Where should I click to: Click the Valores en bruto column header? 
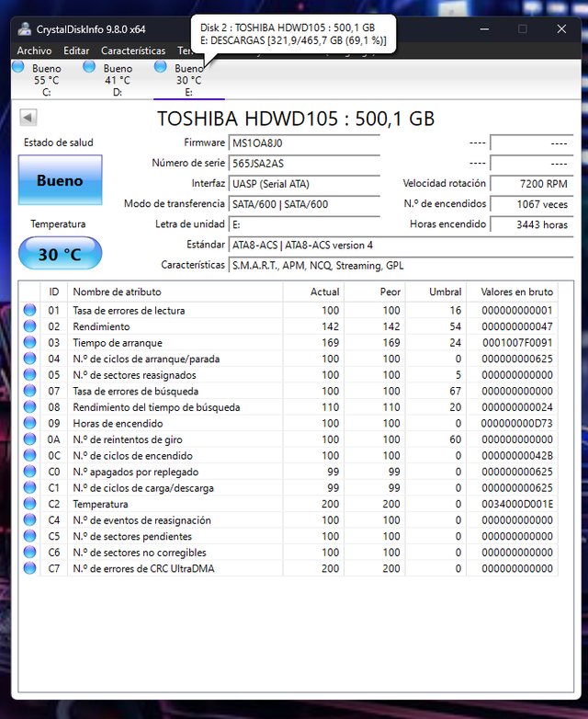(513, 291)
